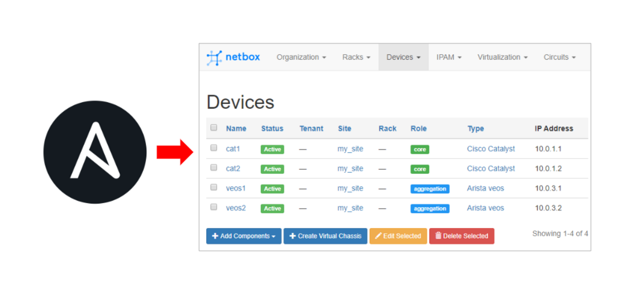This screenshot has height=307, width=644.
Task: Click the IP Address column header
Action: coord(554,129)
